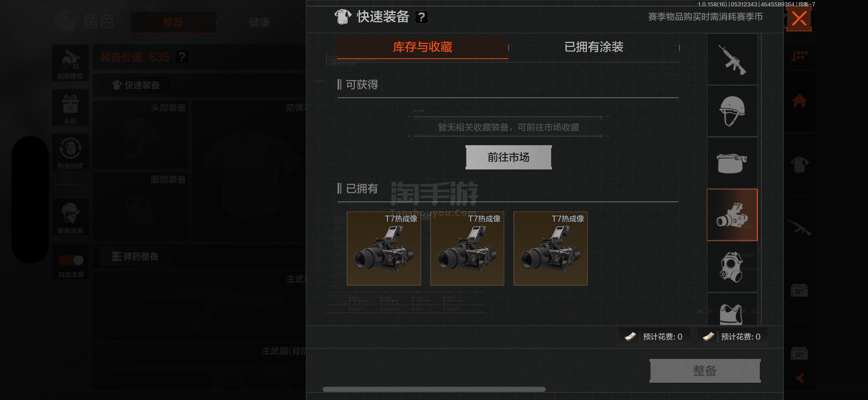Select the first T7热成像 item
The height and width of the screenshot is (400, 868).
click(x=384, y=248)
